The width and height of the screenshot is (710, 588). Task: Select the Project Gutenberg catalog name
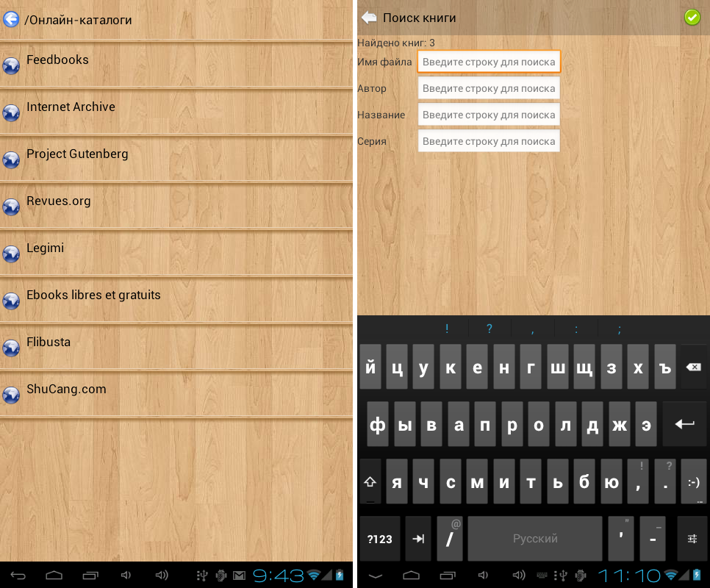[77, 154]
